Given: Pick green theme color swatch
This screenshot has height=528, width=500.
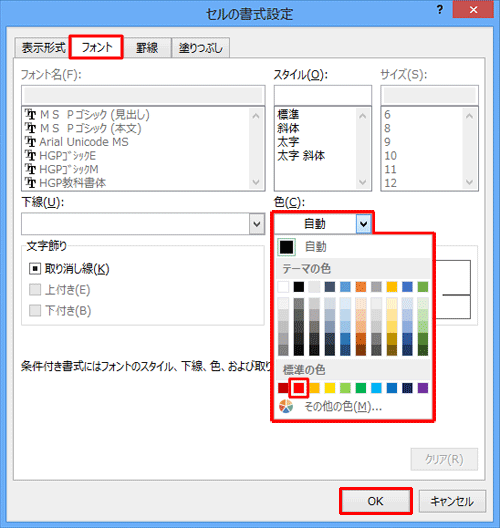Looking at the screenshot, I should pos(423,287).
